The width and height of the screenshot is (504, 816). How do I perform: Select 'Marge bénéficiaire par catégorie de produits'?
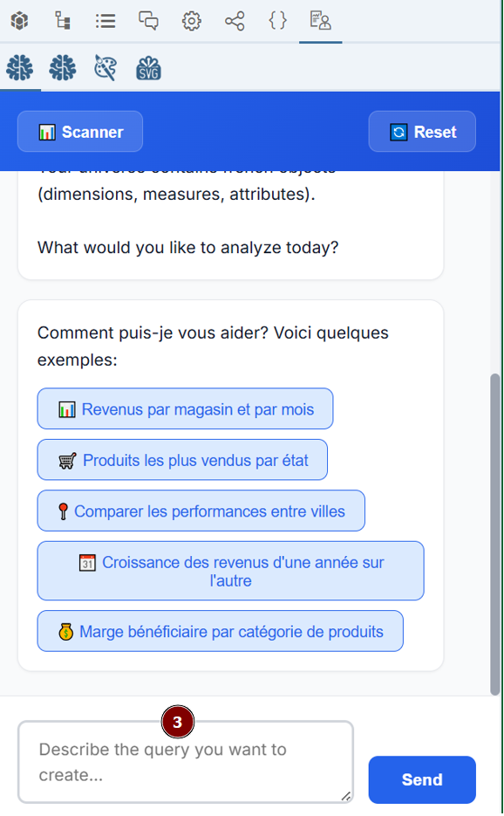(x=220, y=630)
